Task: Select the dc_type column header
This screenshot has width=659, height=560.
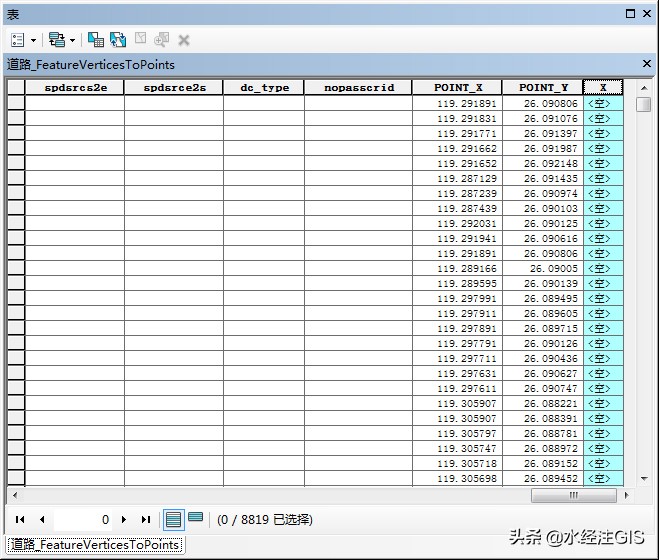Action: tap(264, 87)
